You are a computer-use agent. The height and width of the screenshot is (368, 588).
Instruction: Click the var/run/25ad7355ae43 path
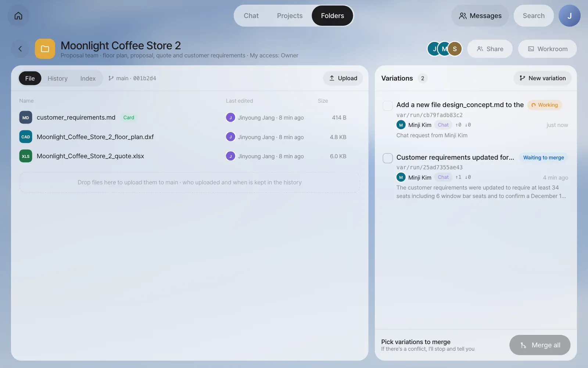(x=429, y=167)
